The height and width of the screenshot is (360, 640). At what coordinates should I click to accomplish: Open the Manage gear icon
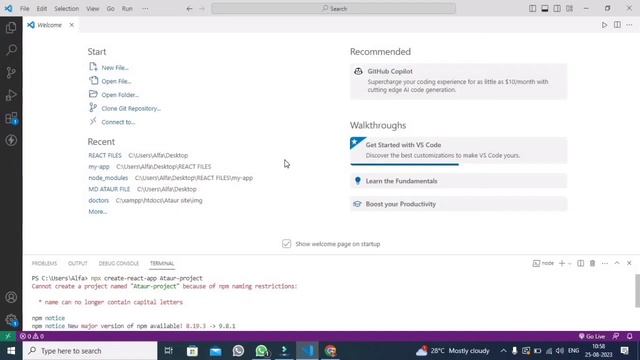click(x=11, y=320)
